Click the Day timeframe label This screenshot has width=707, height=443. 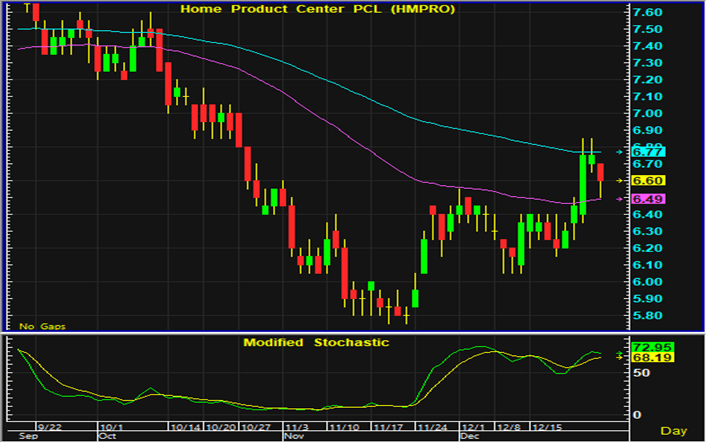(677, 430)
